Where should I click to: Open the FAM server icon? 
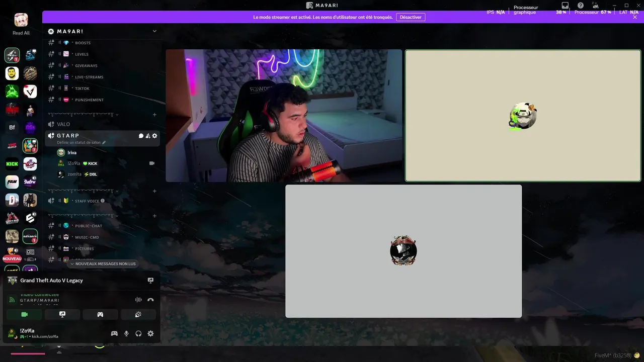12,182
